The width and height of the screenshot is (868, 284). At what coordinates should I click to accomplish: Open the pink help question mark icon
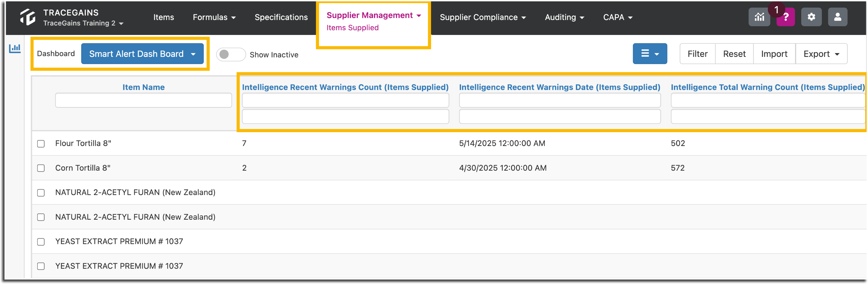coord(786,17)
